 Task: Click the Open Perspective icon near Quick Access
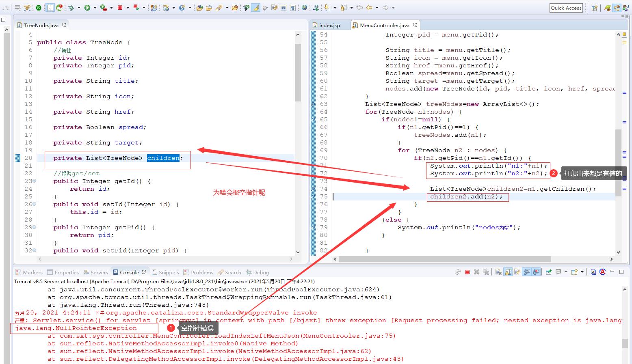[595, 8]
